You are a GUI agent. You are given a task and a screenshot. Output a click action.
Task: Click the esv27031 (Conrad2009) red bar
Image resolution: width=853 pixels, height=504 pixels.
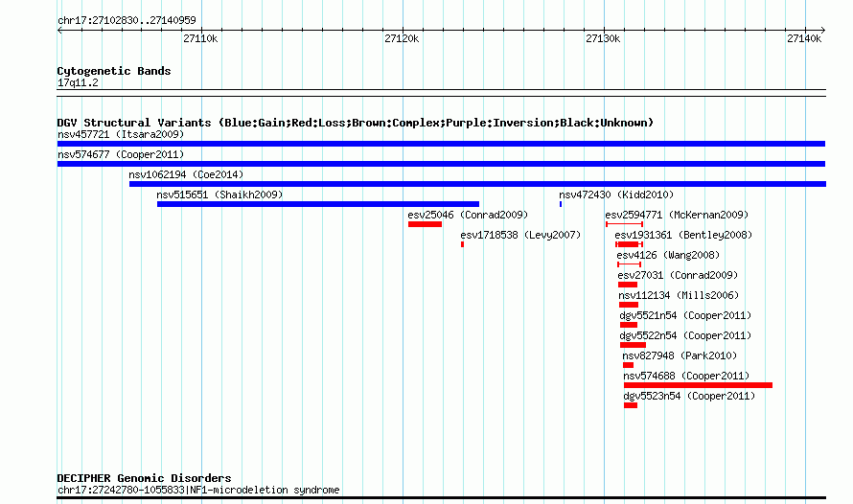pos(628,285)
